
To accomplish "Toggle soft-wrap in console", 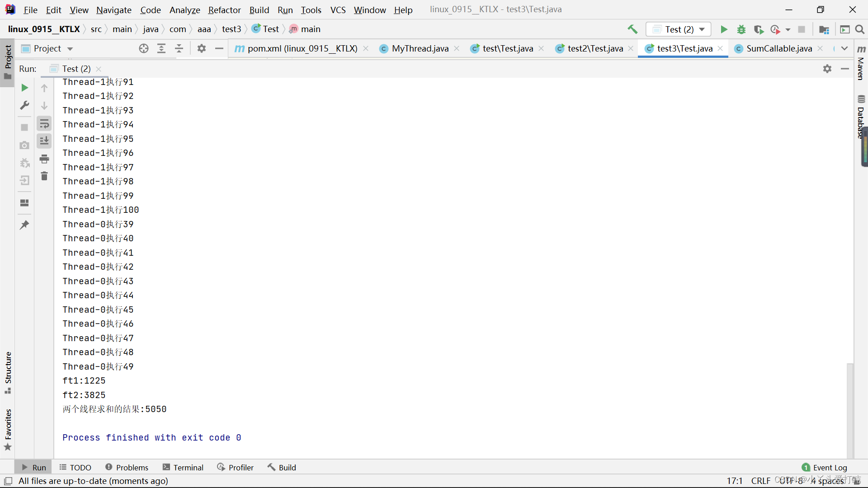I will 44,123.
